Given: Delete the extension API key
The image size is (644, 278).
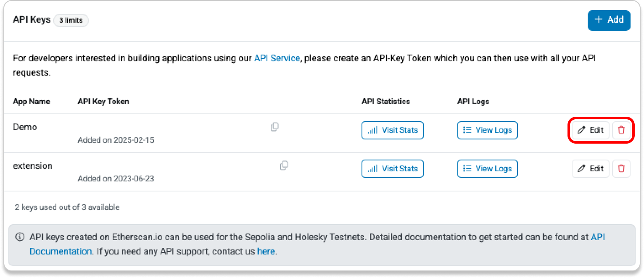Looking at the screenshot, I should (x=621, y=169).
